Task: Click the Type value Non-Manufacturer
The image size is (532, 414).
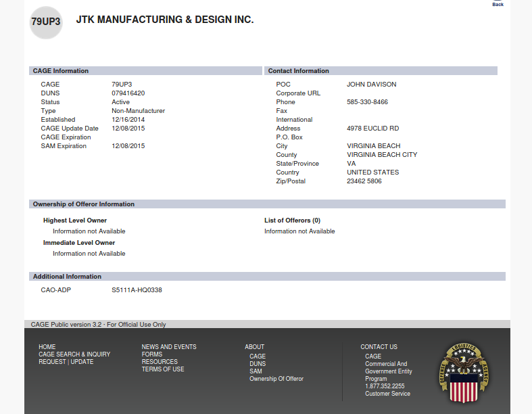Action: [139, 111]
